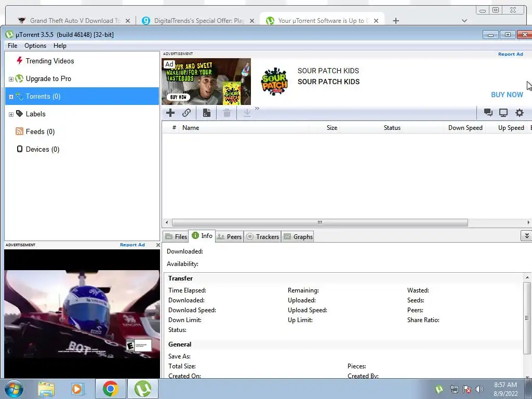Click BUY NOW on Sour Patch ad
The height and width of the screenshot is (399, 532).
[507, 95]
